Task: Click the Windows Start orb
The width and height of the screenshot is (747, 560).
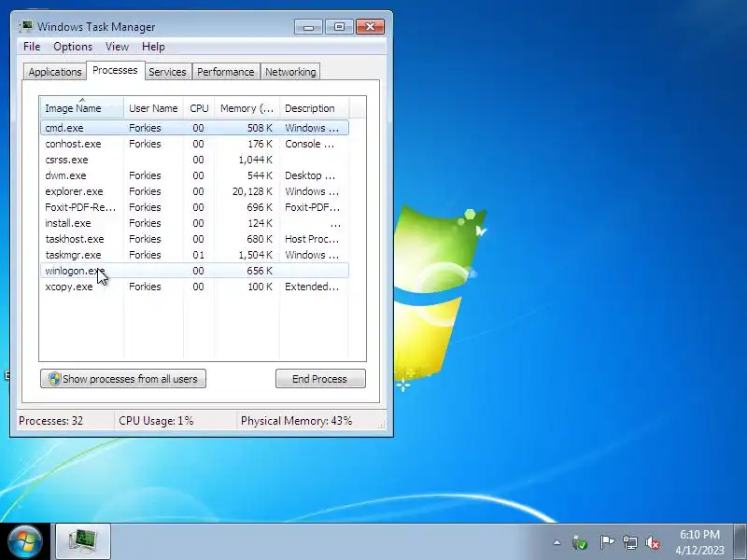Action: (x=24, y=541)
